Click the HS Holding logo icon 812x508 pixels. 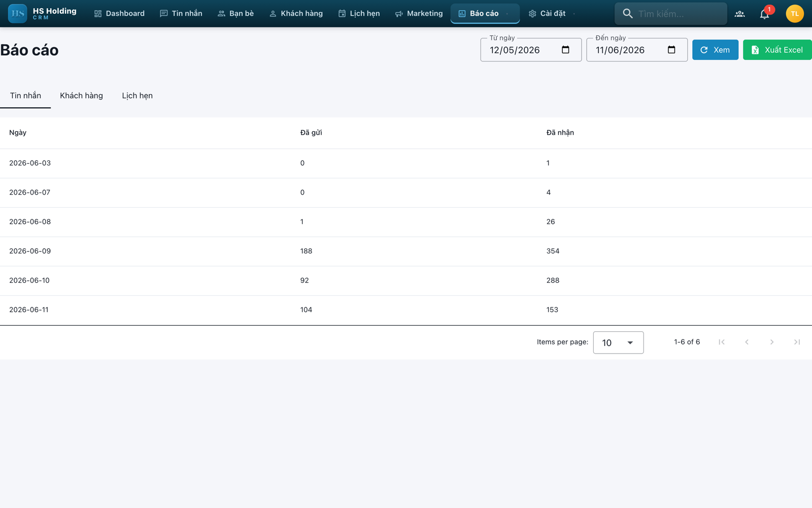pos(18,14)
